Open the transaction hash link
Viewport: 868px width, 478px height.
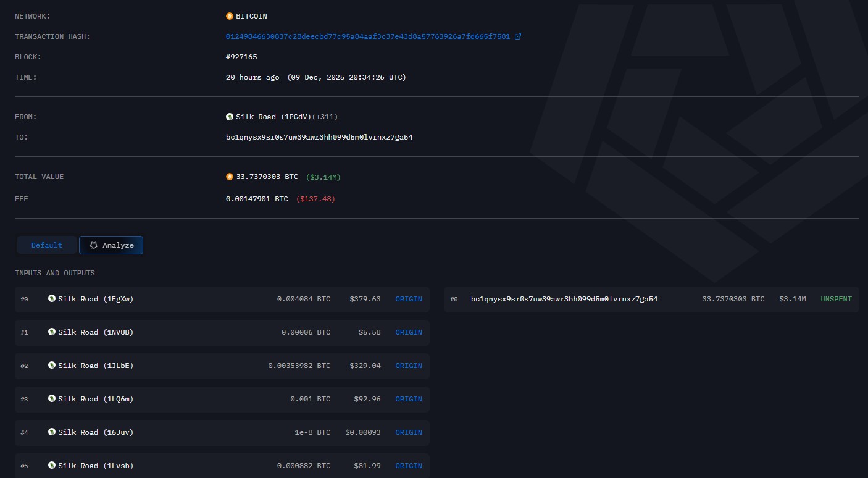click(367, 36)
